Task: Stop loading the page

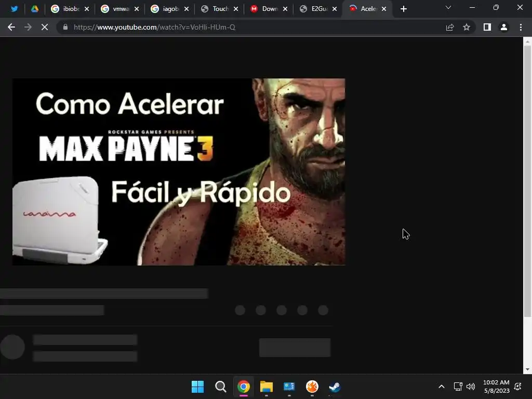Action: [45, 27]
